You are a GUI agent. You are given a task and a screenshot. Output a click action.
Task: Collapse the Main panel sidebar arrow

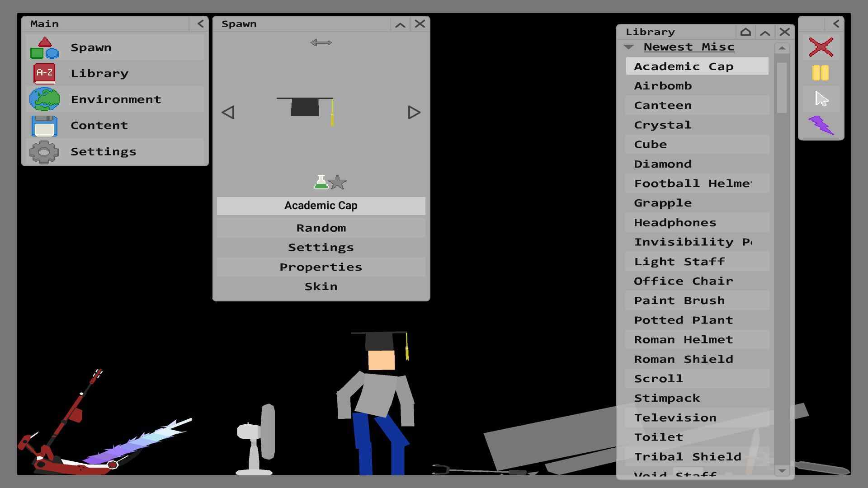coord(201,24)
